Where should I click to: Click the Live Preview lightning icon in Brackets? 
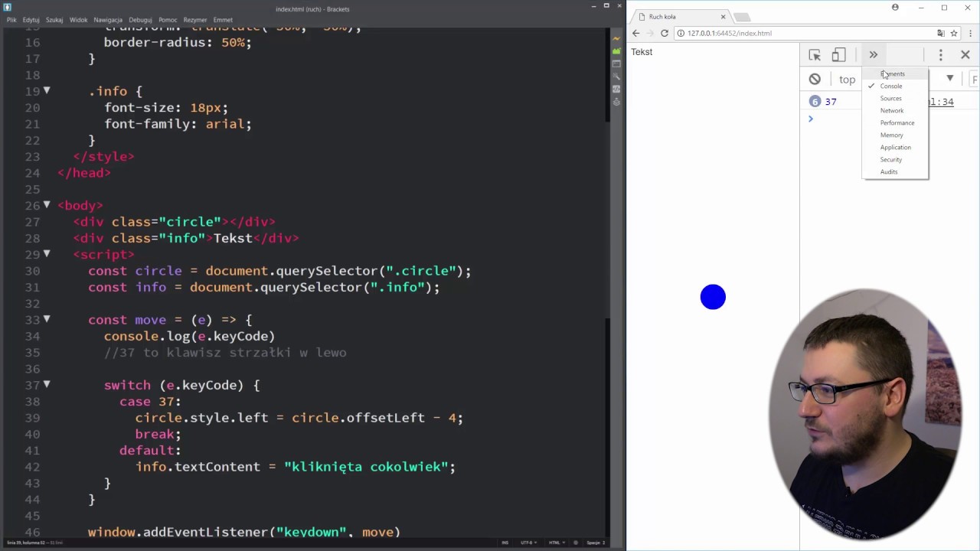click(616, 38)
